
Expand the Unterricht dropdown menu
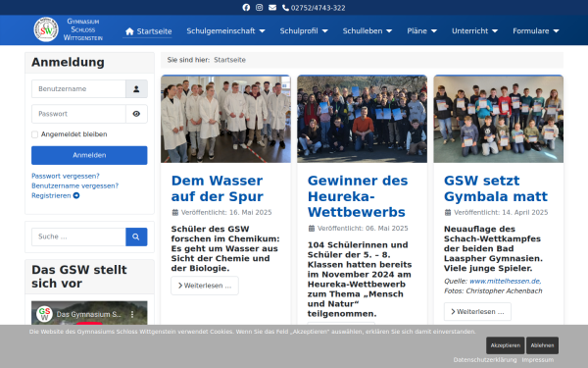tap(474, 31)
